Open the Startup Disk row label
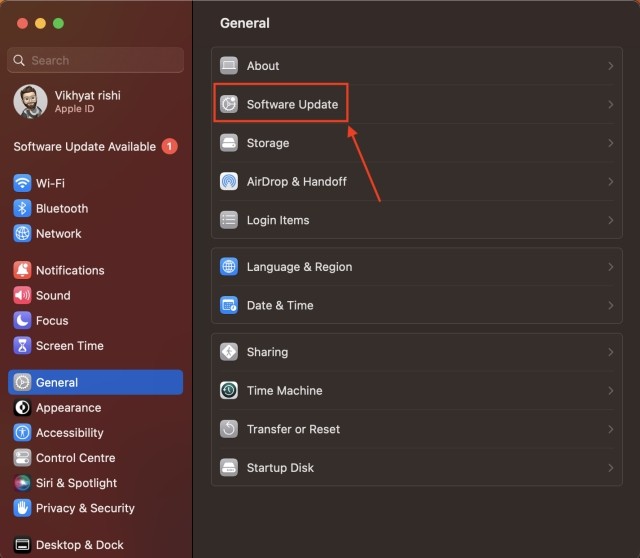The height and width of the screenshot is (558, 640). point(280,468)
